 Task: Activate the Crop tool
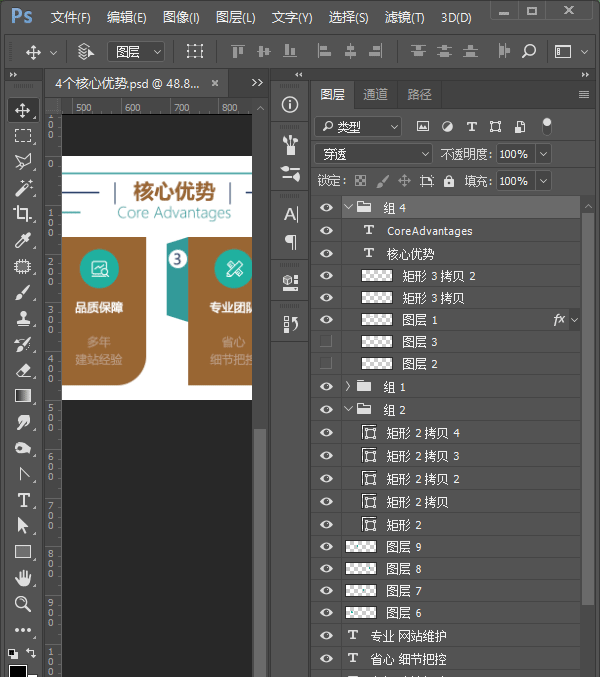(22, 214)
